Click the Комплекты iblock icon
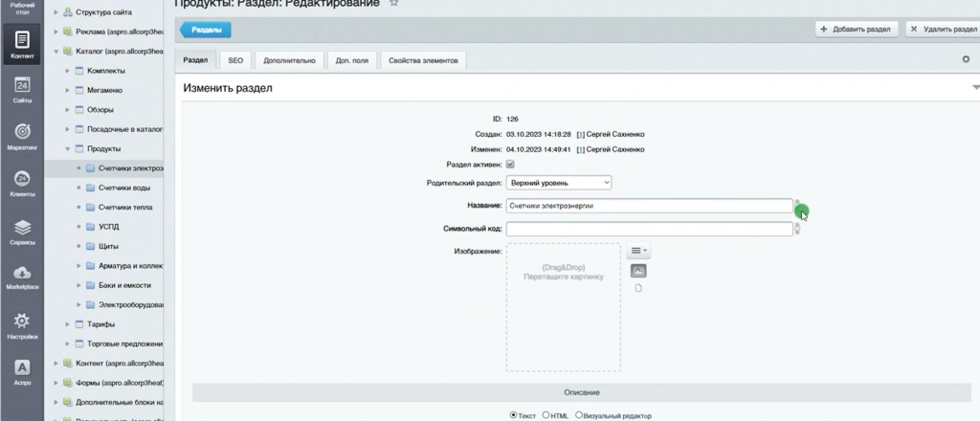 click(x=79, y=71)
